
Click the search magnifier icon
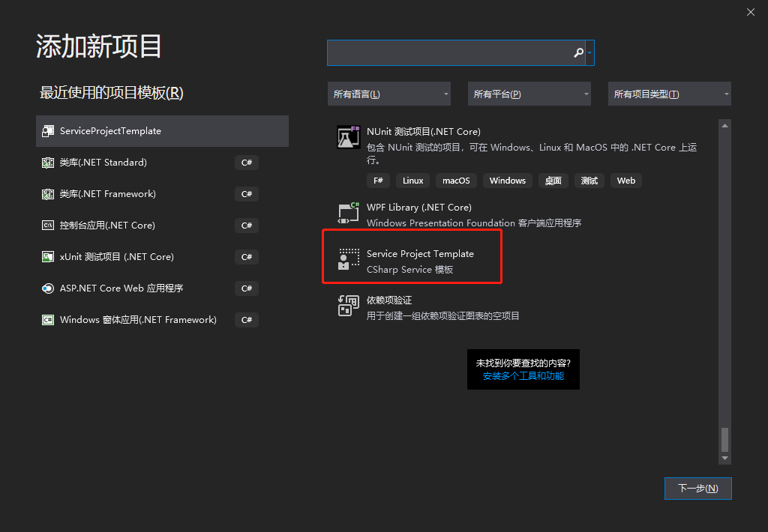coord(578,52)
